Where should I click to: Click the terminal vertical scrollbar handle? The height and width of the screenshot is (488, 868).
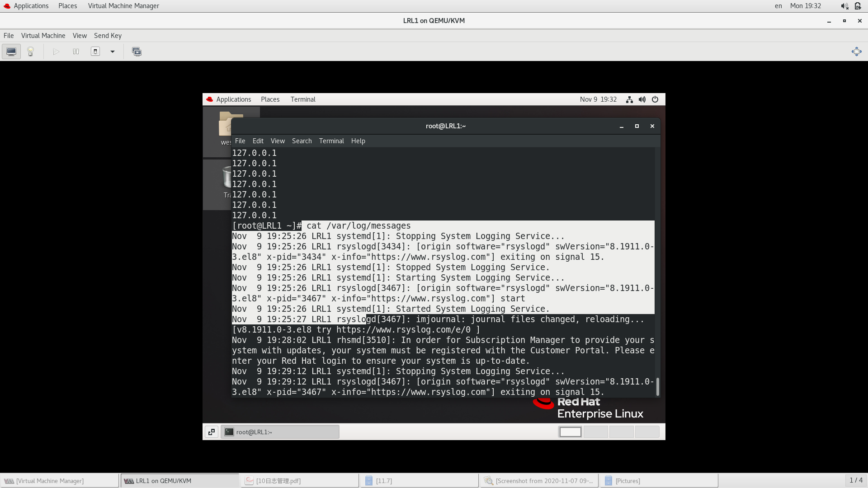[657, 387]
